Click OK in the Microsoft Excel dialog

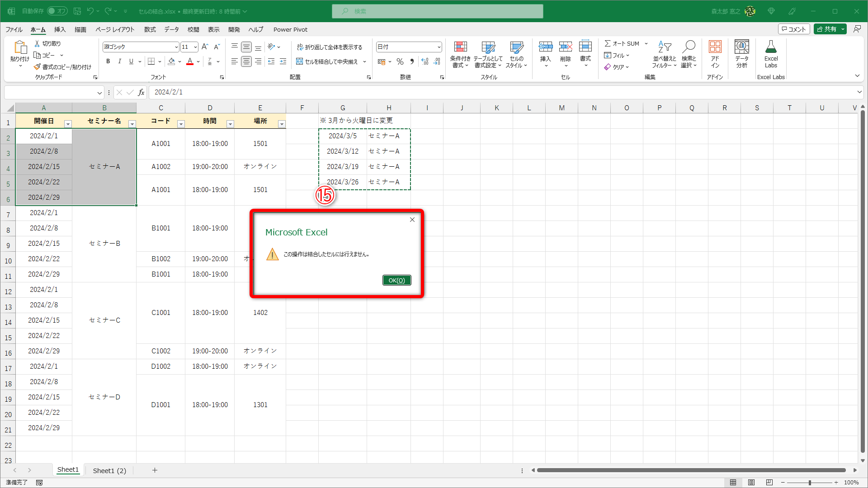pyautogui.click(x=396, y=280)
